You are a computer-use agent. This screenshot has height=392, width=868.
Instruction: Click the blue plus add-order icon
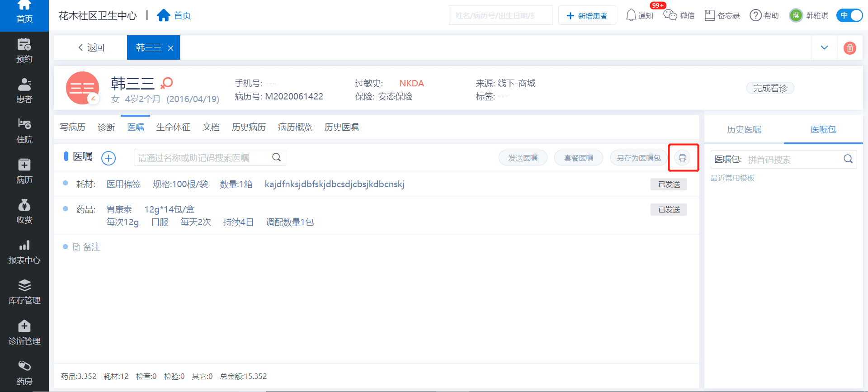(108, 158)
